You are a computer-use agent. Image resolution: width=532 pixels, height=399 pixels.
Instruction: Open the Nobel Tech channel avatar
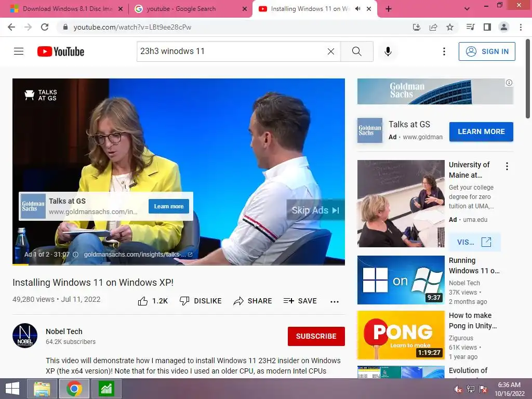(25, 336)
